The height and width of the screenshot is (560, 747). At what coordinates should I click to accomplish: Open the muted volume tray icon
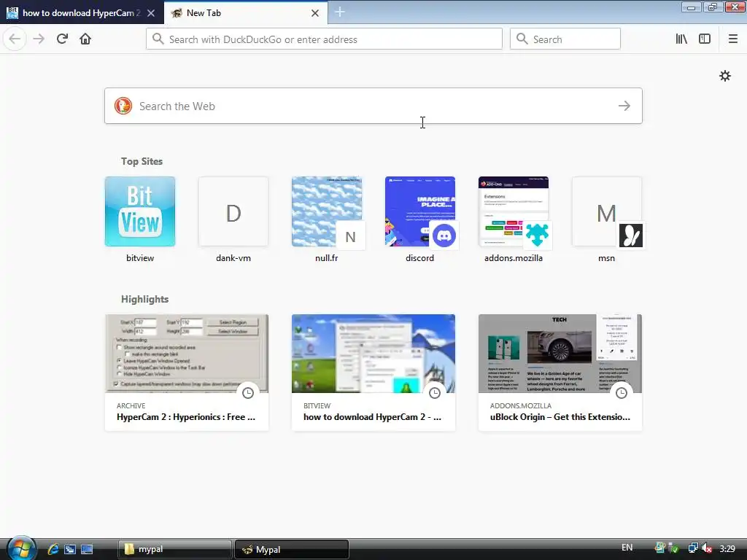707,548
